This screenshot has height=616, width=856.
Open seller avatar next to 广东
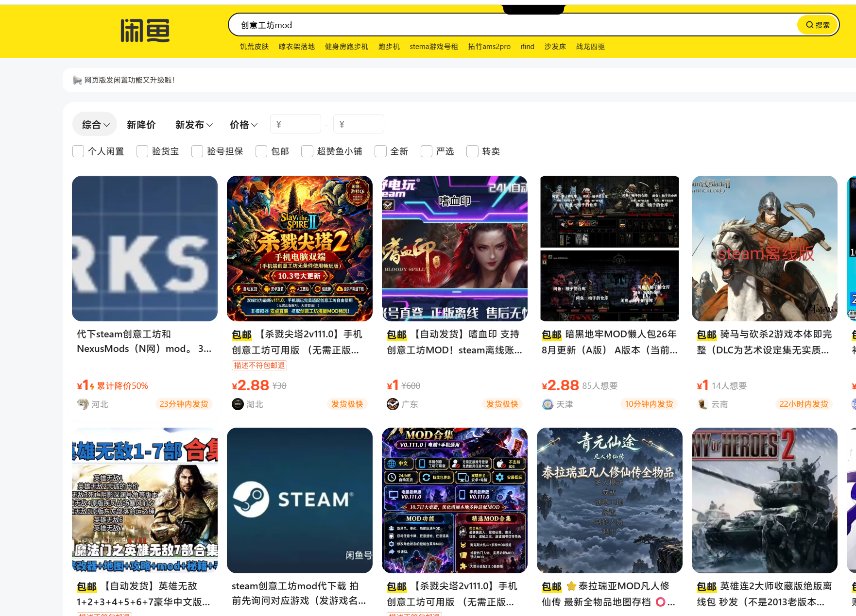pyautogui.click(x=393, y=404)
